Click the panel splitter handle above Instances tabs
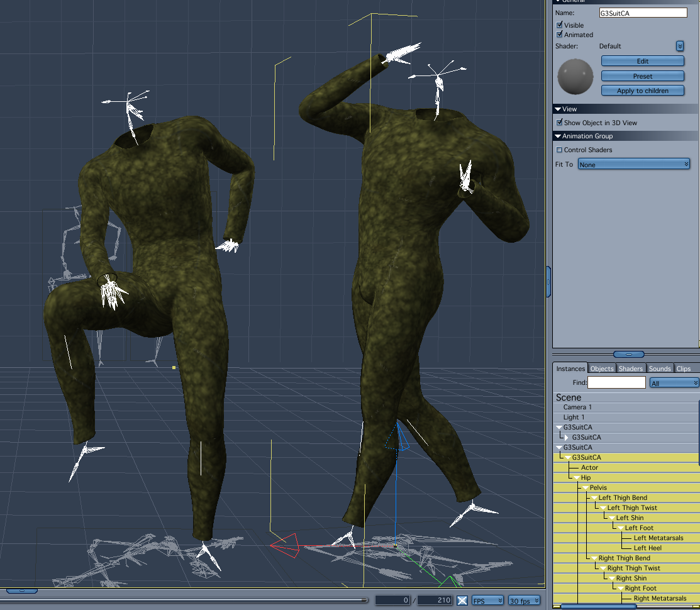 pyautogui.click(x=628, y=354)
